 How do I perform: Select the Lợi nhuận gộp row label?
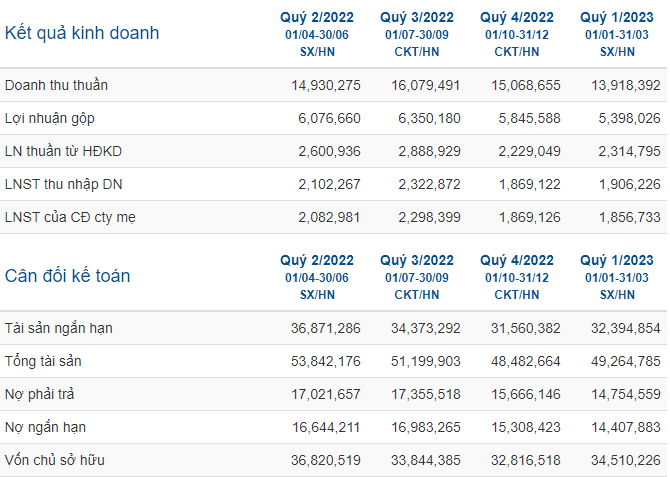click(50, 118)
